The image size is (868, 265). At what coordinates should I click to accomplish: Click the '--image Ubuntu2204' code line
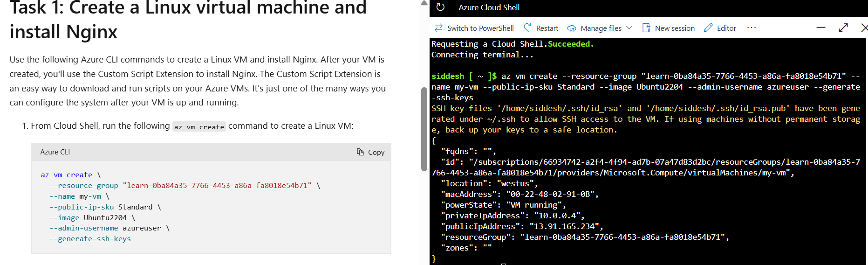[92, 218]
